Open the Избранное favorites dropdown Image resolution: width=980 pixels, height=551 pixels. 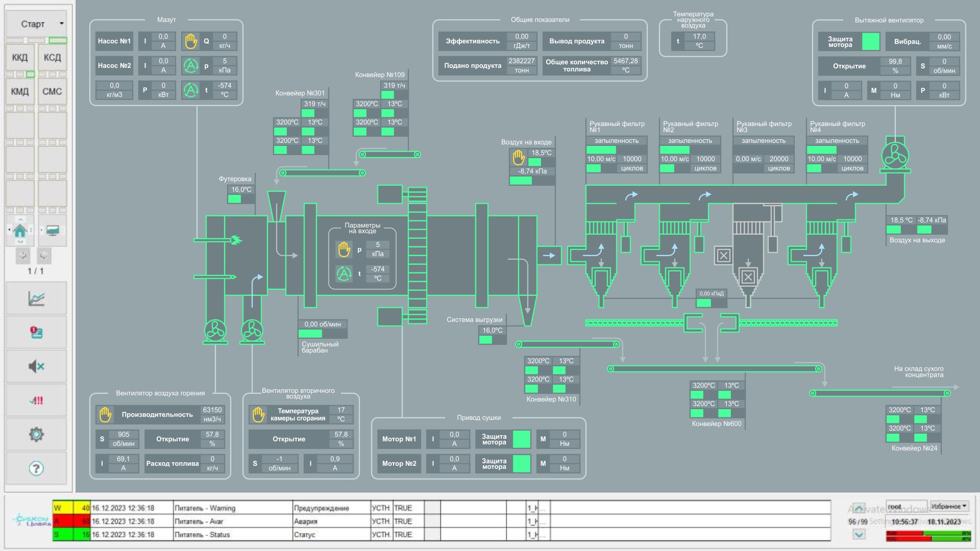pyautogui.click(x=949, y=507)
